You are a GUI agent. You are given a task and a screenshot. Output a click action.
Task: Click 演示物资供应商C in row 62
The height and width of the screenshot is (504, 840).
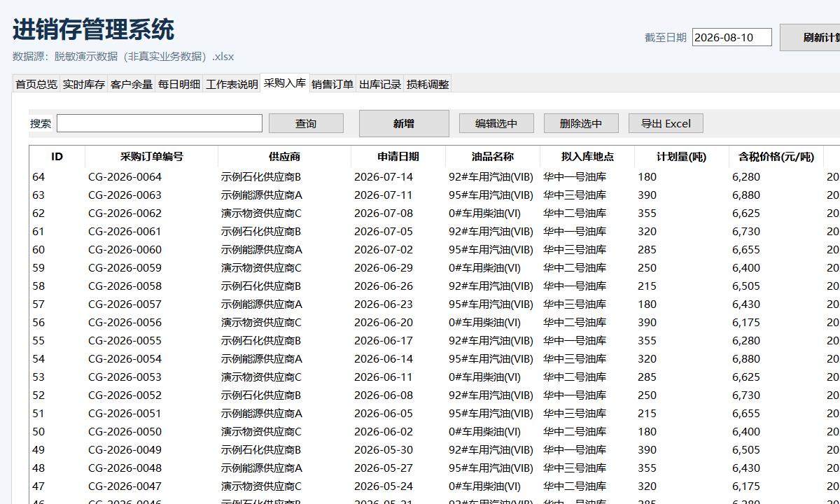click(261, 213)
